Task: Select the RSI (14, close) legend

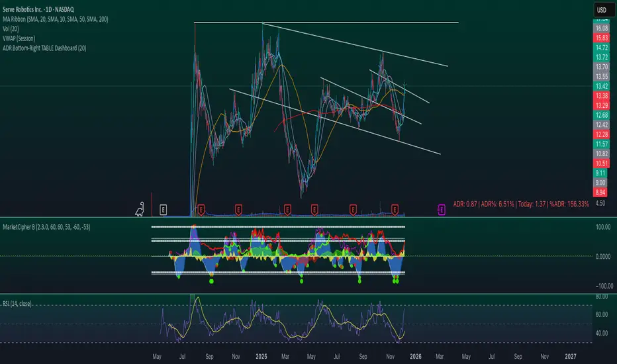Action: click(x=17, y=303)
